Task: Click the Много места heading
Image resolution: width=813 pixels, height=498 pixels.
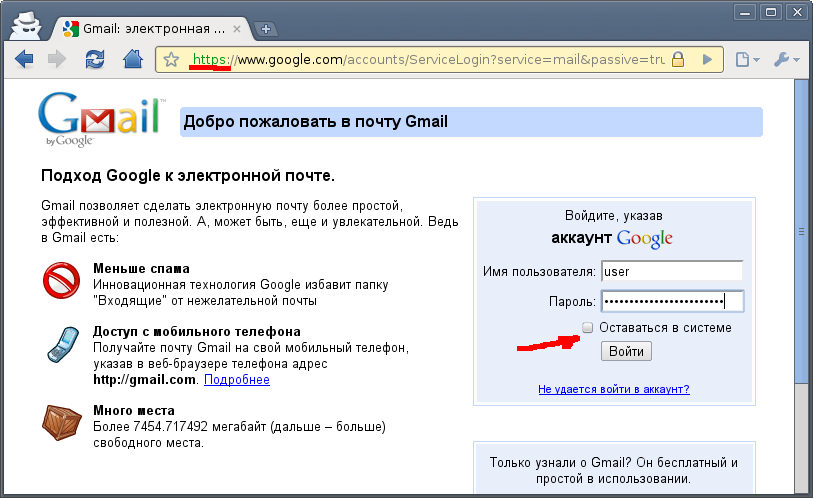Action: click(134, 411)
